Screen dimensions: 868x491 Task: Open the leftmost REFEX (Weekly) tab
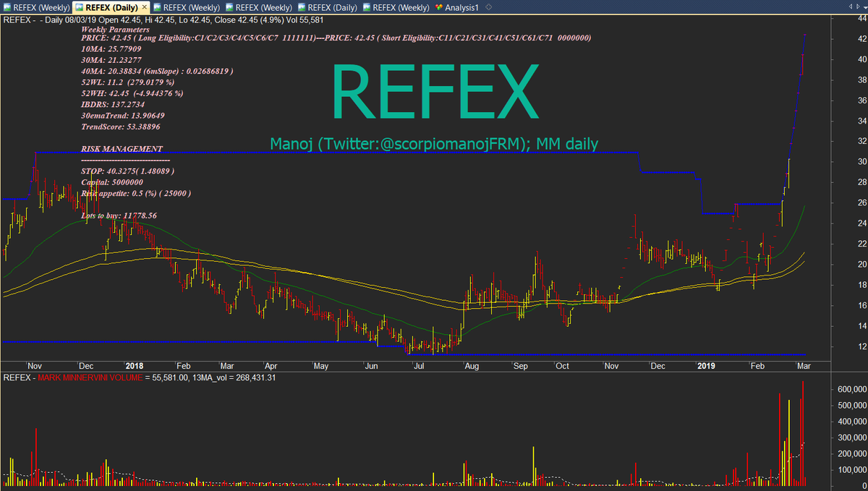coord(36,7)
